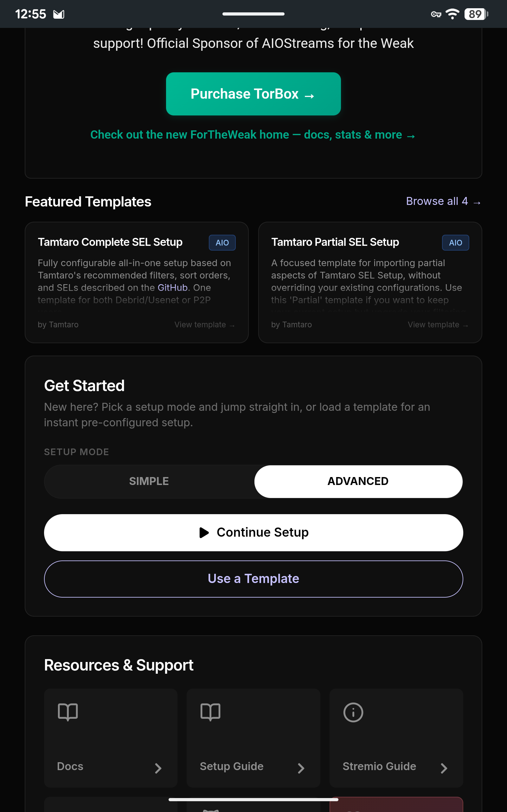Select SIMPLE setup mode
This screenshot has height=812, width=507.
pos(149,481)
